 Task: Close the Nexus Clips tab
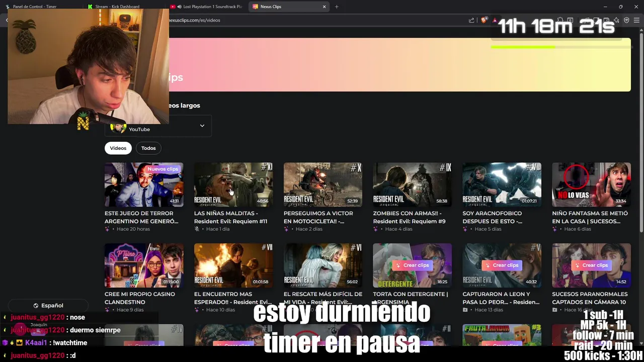point(324,7)
